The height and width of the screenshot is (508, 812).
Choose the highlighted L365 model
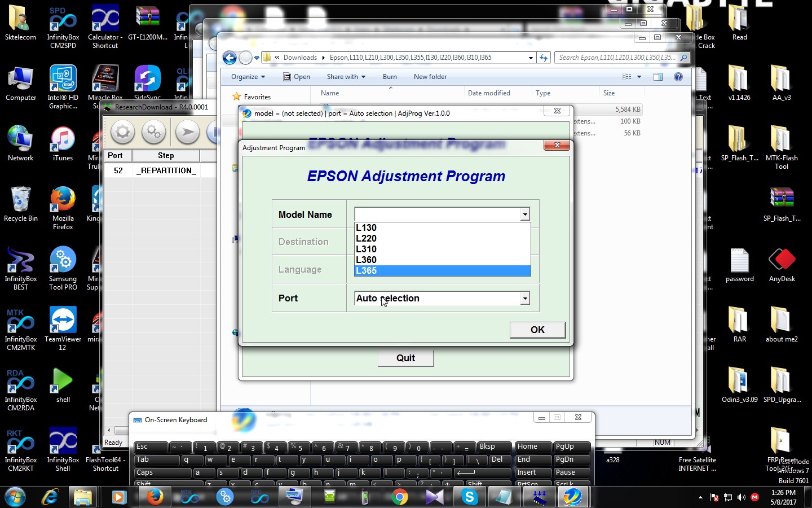click(442, 270)
